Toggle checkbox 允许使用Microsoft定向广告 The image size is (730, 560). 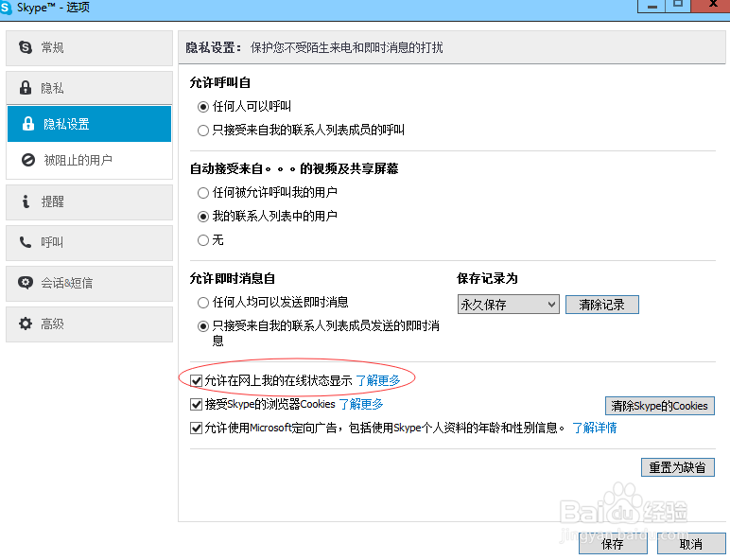[196, 428]
